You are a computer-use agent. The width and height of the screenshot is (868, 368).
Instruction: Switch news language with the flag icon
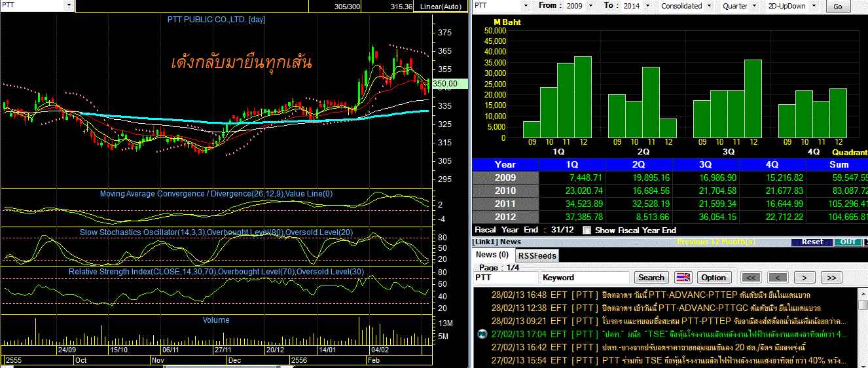[683, 277]
